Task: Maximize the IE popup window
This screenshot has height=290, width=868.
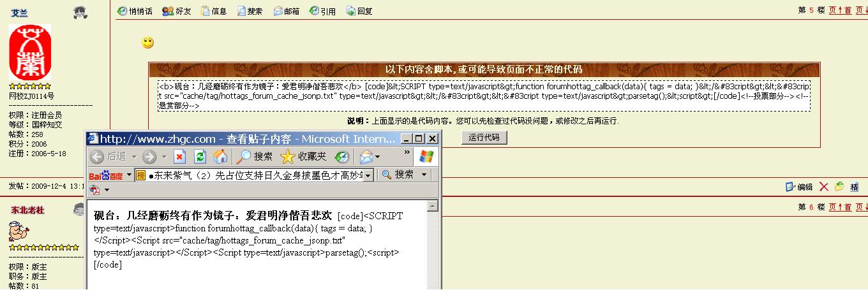Action: 420,138
